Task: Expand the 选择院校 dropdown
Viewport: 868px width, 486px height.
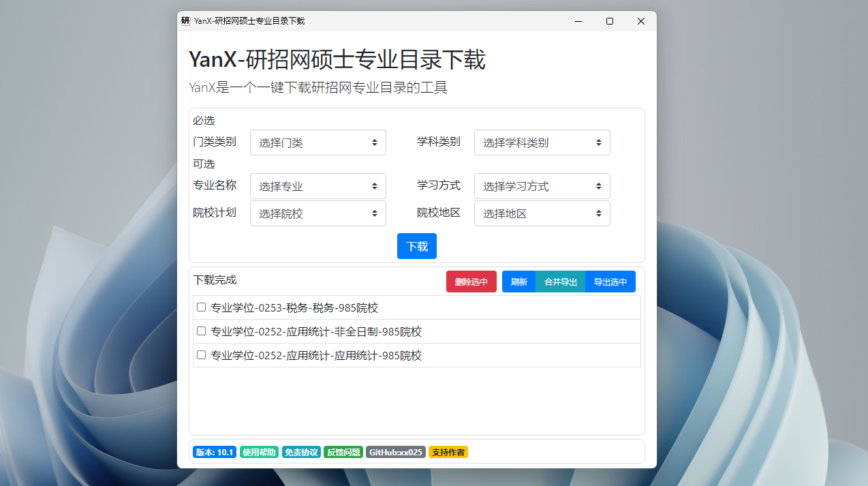Action: click(318, 213)
